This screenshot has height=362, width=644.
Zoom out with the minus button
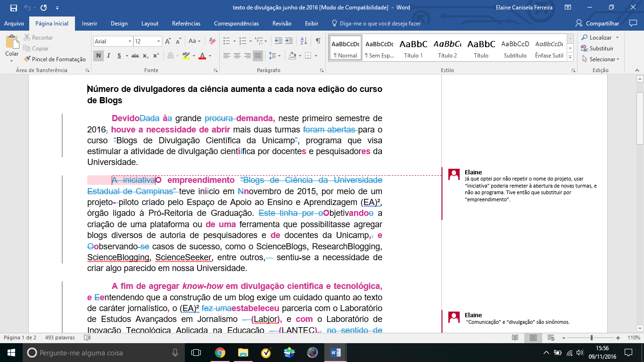[564, 337]
